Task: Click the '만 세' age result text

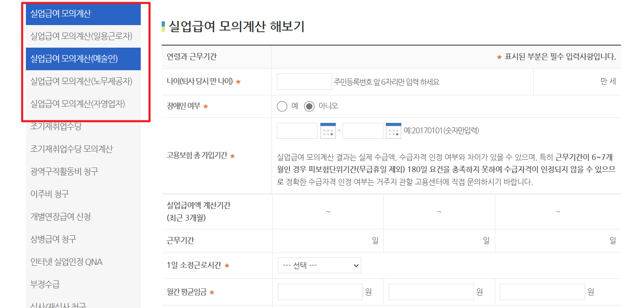Action: [608, 82]
